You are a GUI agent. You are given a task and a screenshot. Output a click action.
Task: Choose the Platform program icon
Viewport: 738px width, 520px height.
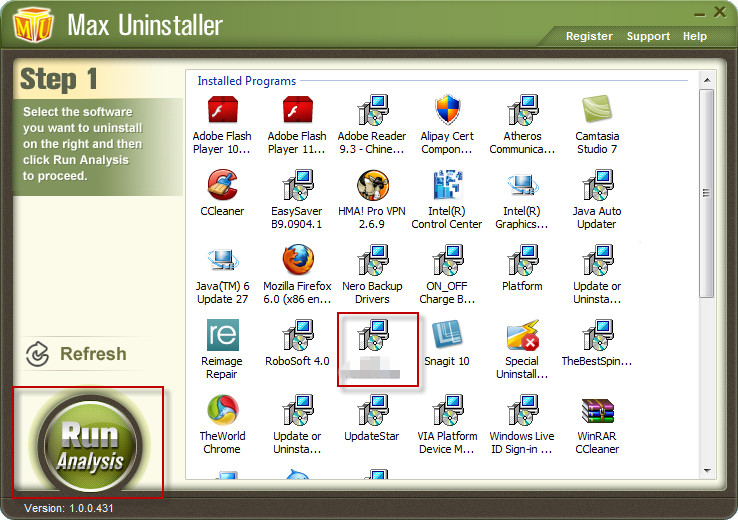pyautogui.click(x=522, y=260)
